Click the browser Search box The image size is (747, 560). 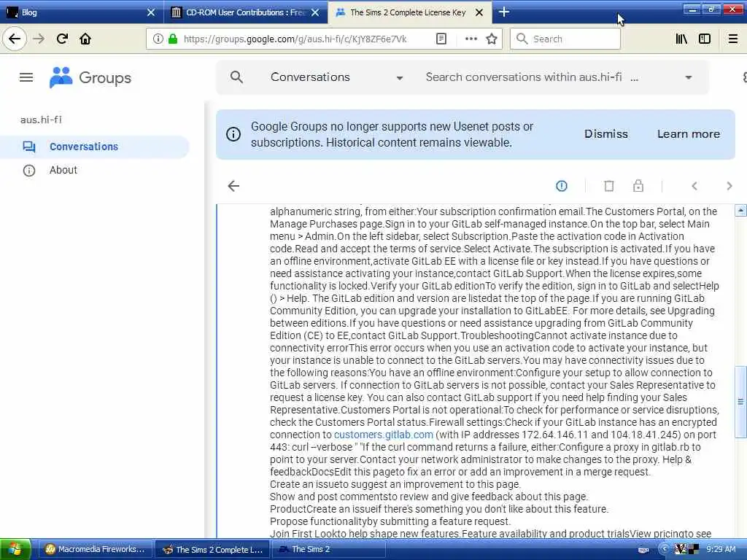click(565, 39)
